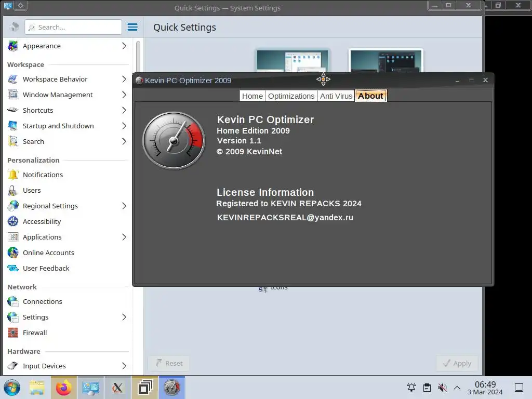Image resolution: width=532 pixels, height=399 pixels.
Task: Click the Workspace Behavior icon
Action: click(13, 79)
